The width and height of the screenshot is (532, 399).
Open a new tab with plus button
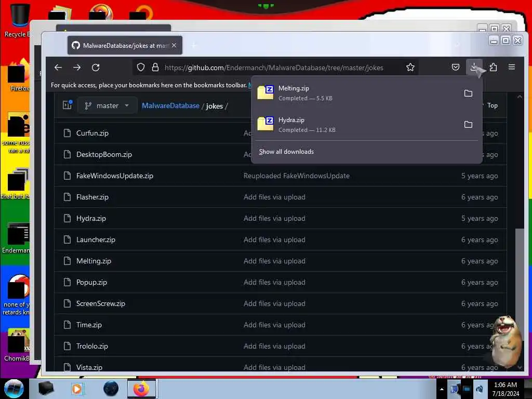[194, 45]
